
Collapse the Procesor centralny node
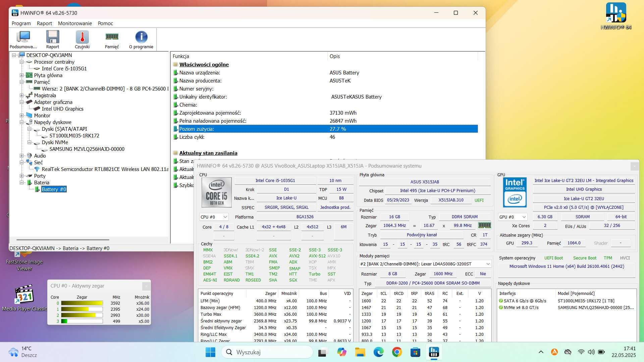click(x=21, y=62)
